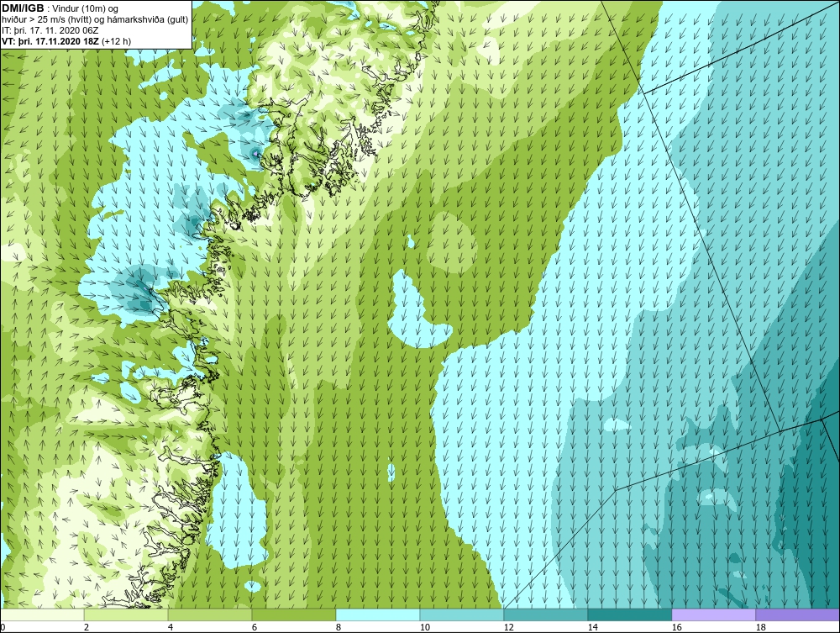The image size is (840, 633).
Task: Click the 'VT: þri. 17.11.2020 18Z' text
Action: point(50,40)
